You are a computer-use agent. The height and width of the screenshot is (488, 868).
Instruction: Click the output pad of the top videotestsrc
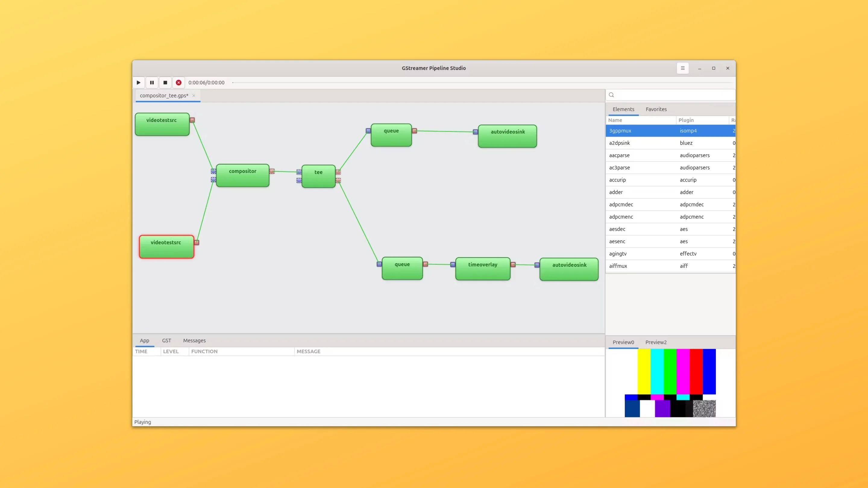click(192, 120)
